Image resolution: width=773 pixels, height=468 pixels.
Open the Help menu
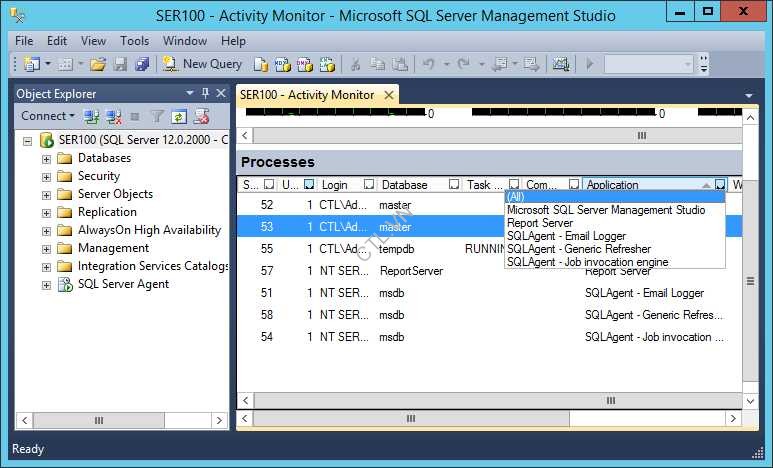(233, 41)
